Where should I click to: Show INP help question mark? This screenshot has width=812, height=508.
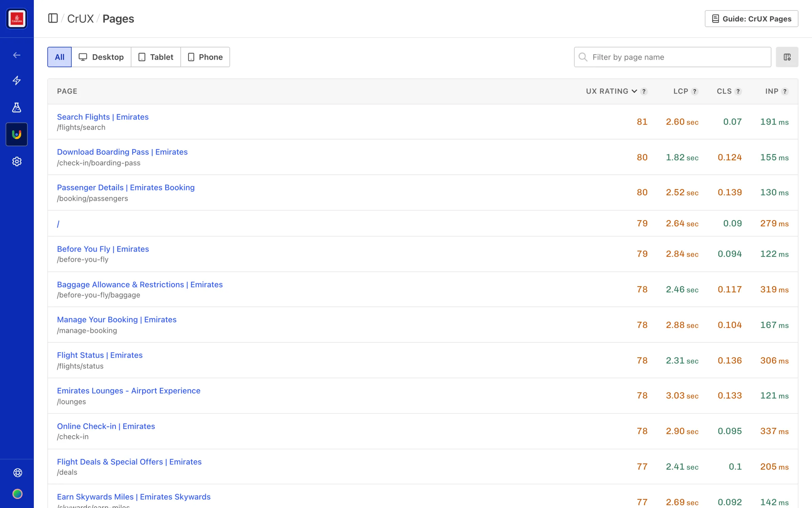pyautogui.click(x=785, y=91)
